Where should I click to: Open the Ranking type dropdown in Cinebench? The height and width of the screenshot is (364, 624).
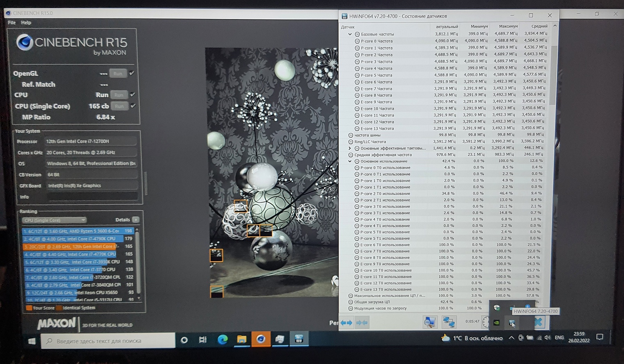[54, 220]
